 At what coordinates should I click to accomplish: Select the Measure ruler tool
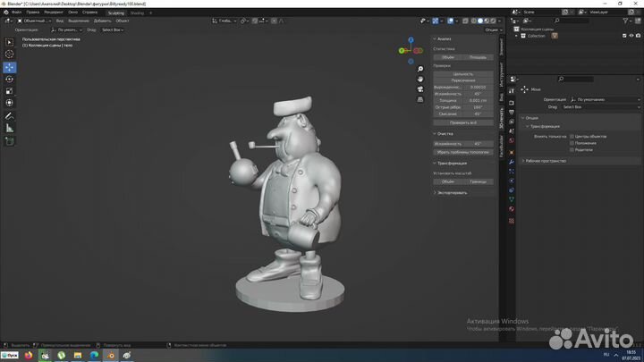[x=10, y=129]
